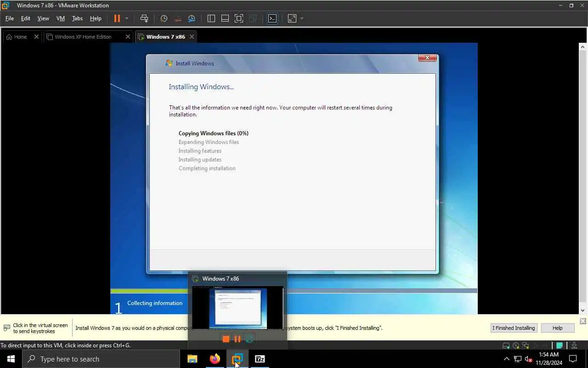Click the scroll up arrow on the VM view

tap(583, 47)
